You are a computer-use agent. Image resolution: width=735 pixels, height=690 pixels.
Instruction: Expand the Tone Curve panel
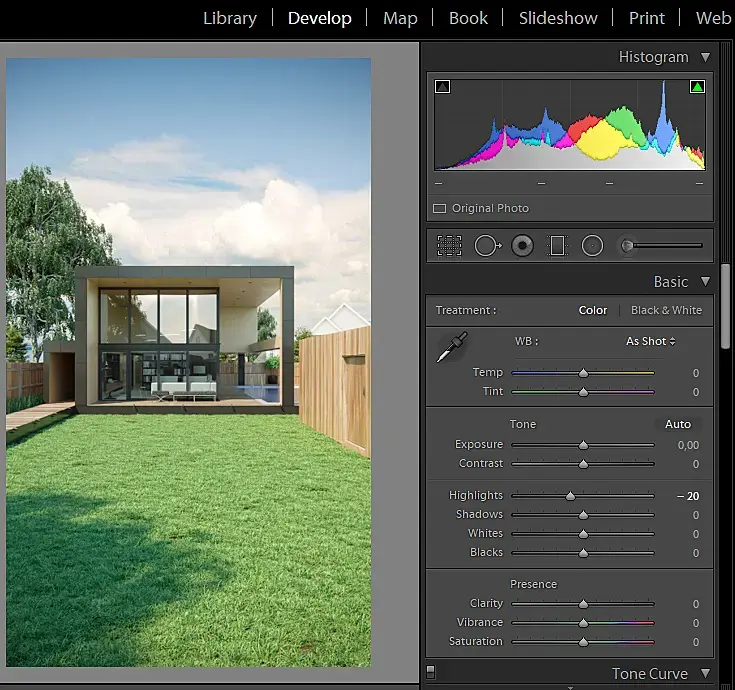click(705, 674)
